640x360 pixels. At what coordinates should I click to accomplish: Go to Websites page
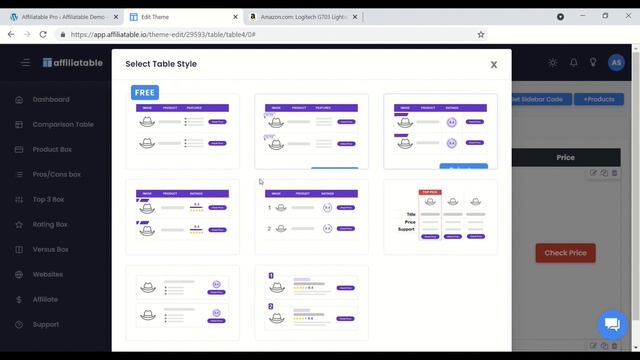point(48,274)
